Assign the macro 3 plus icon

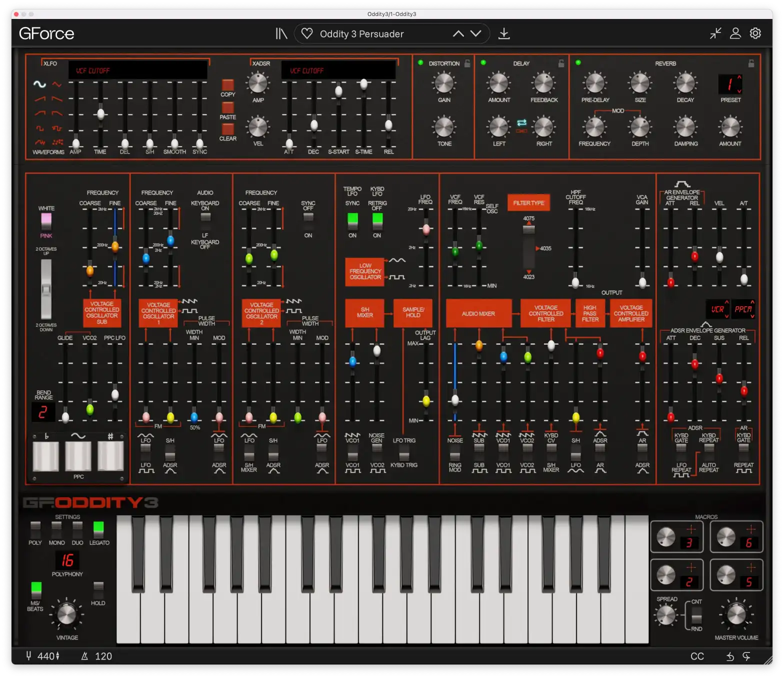(691, 529)
